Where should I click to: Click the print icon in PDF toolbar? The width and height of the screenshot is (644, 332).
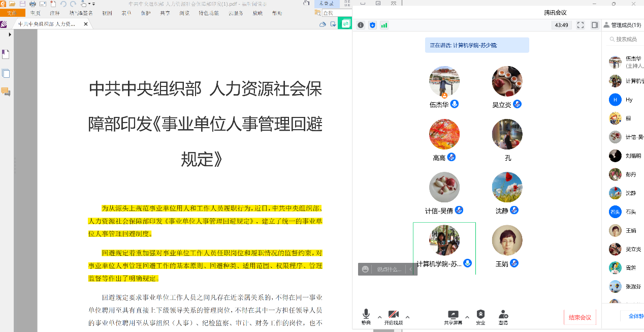click(x=33, y=4)
